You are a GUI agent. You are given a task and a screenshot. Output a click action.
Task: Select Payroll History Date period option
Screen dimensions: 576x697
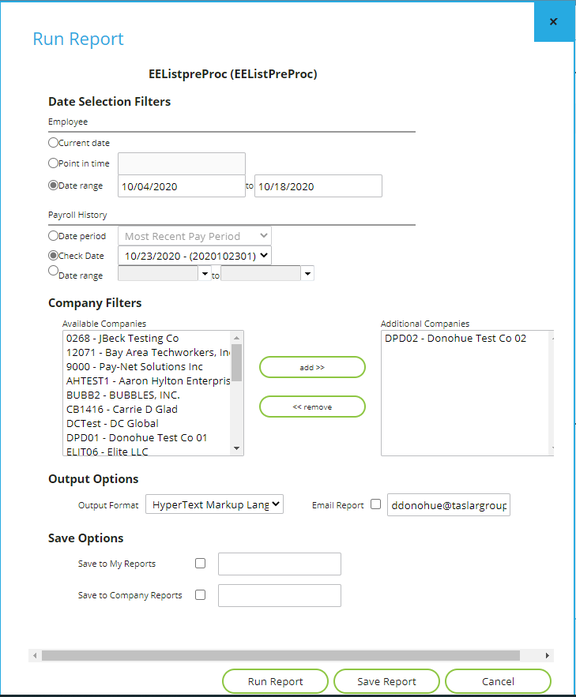point(53,235)
